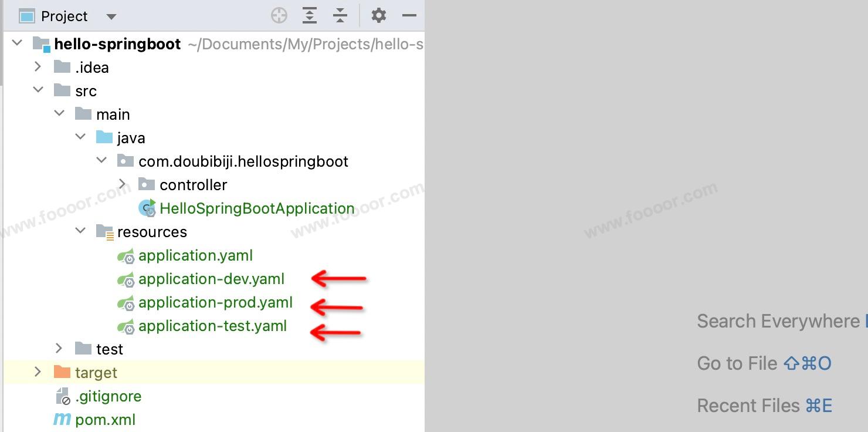Expand the controller package

click(123, 184)
